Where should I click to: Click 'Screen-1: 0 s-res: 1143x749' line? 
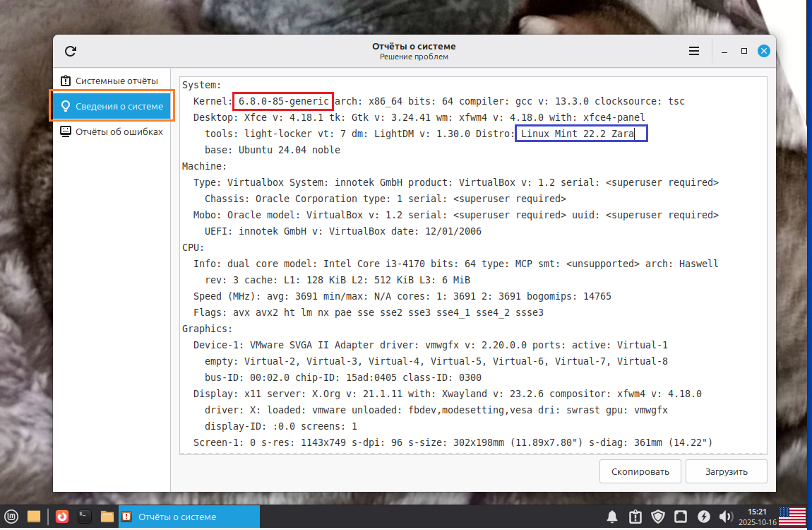tap(453, 442)
